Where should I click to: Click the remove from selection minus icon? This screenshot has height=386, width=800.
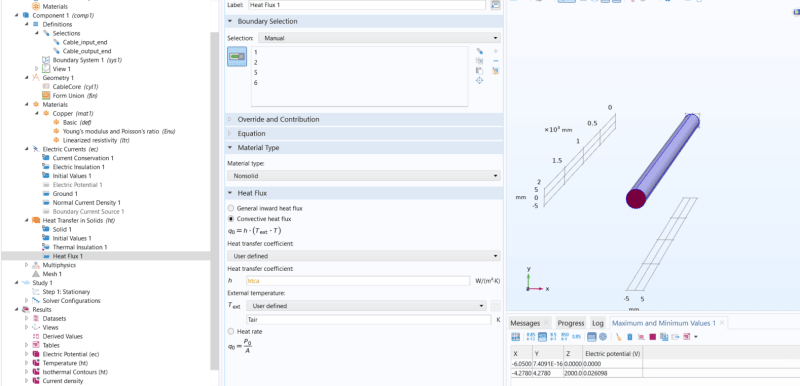(495, 61)
